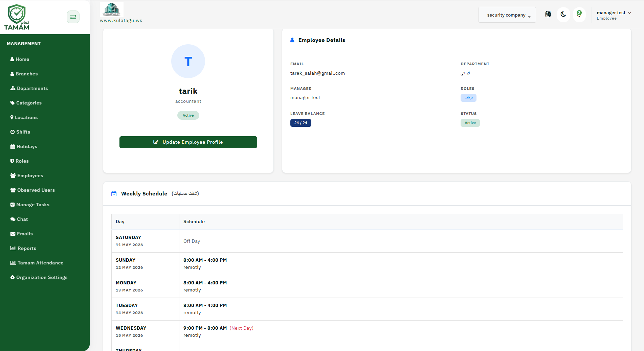The height and width of the screenshot is (351, 644).
Task: Click the Chat bubbles icon
Action: click(13, 219)
